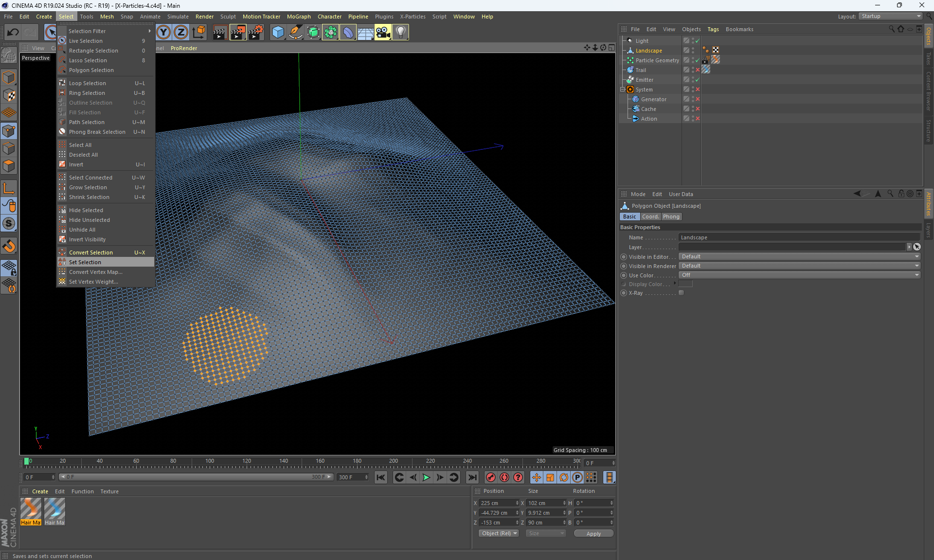Add a Cube primitive object
Screen dimensions: 934x560
click(x=278, y=33)
